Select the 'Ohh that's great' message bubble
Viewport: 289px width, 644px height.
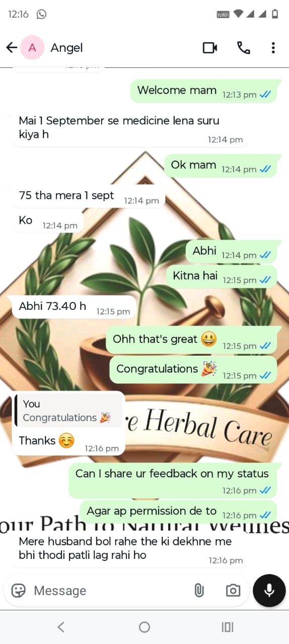click(x=191, y=340)
